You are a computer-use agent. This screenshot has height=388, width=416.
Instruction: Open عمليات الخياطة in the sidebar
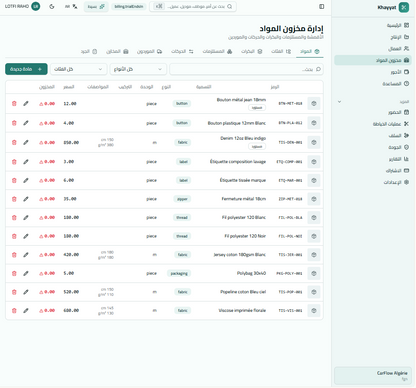[373, 124]
